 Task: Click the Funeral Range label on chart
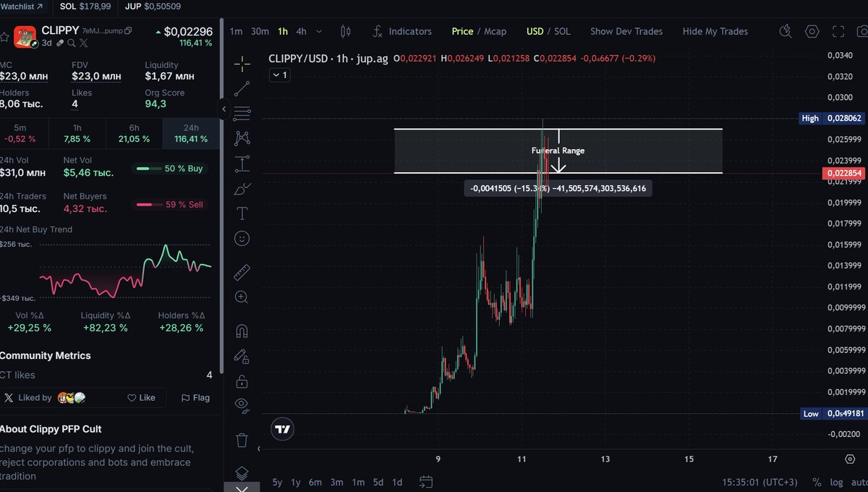coord(558,150)
